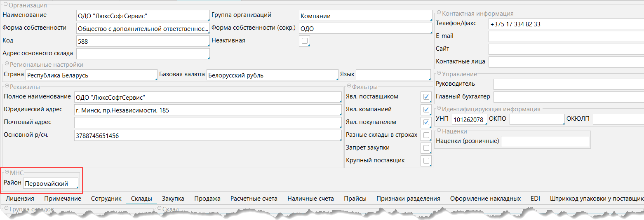The image size is (644, 220).
Task: Focus the УНП number field
Action: pos(469,119)
